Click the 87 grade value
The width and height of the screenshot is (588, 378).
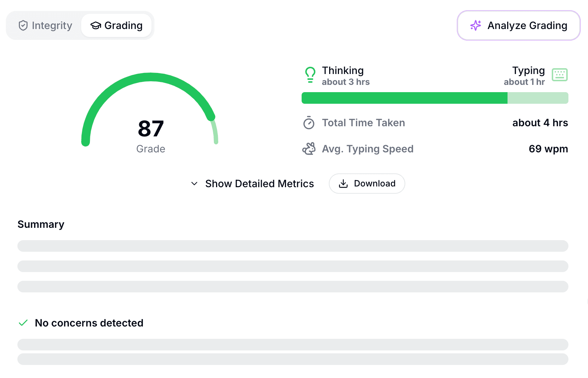151,128
